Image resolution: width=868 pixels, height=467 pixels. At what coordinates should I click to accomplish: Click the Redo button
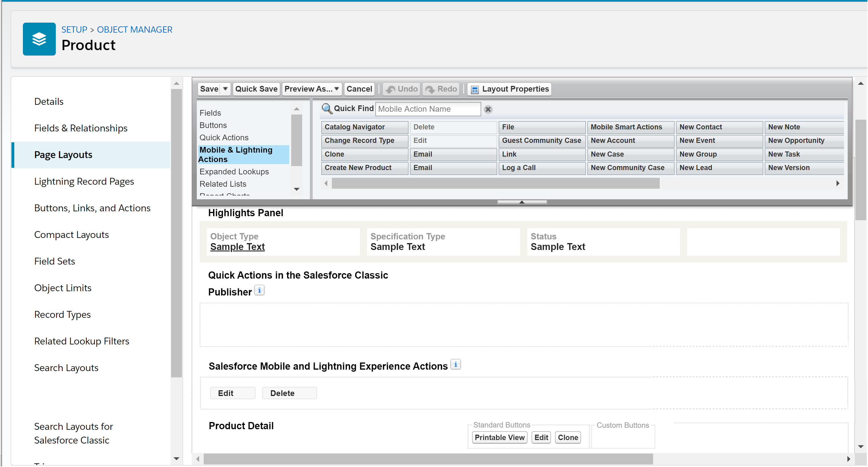(x=441, y=89)
